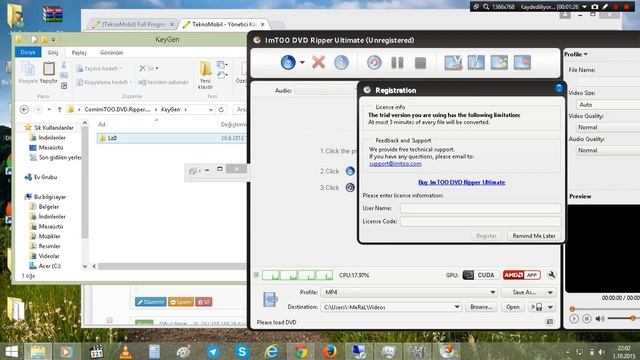
Task: Click the last toolbar icon with red marker
Action: tap(522, 62)
